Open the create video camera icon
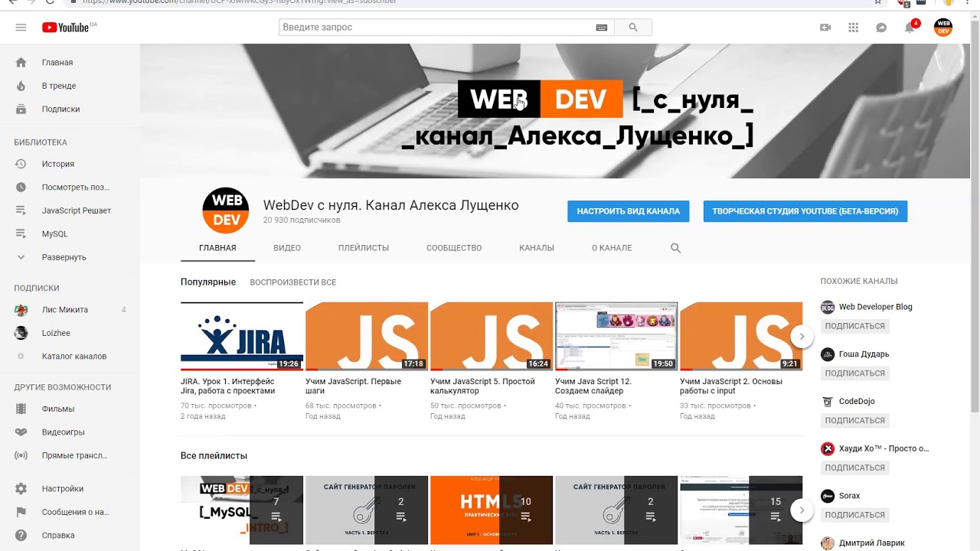Image resolution: width=980 pixels, height=551 pixels. coord(825,28)
